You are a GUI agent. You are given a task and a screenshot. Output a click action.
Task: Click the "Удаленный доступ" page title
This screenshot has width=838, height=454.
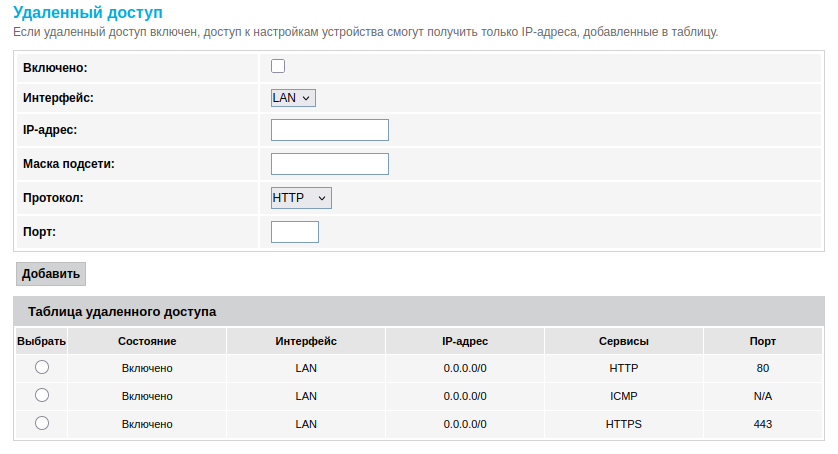click(x=87, y=13)
